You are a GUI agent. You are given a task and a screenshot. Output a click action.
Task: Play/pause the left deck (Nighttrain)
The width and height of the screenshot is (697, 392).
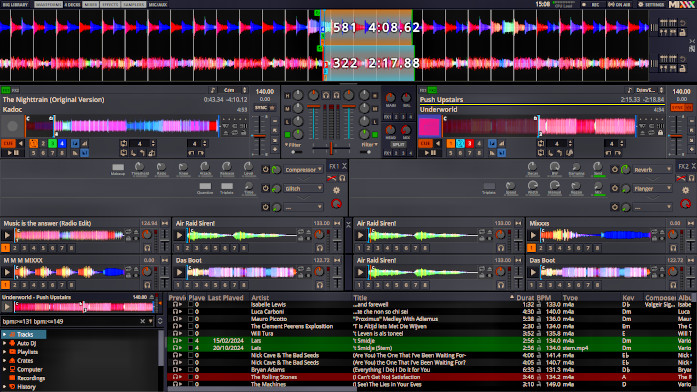[13, 153]
